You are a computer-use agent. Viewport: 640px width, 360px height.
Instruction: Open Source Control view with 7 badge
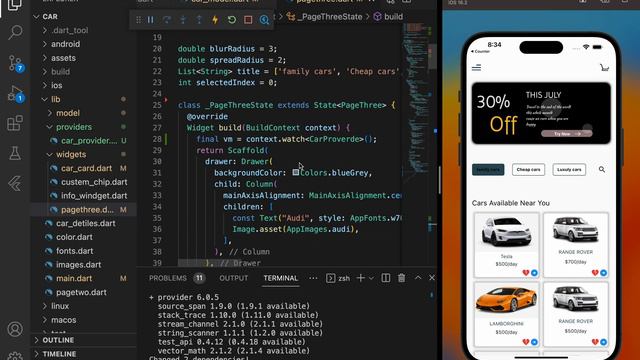click(16, 63)
